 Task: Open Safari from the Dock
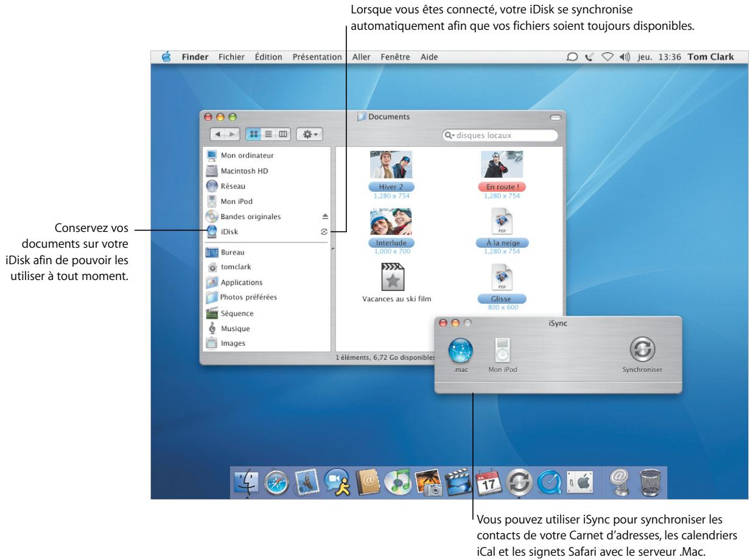coord(276,482)
